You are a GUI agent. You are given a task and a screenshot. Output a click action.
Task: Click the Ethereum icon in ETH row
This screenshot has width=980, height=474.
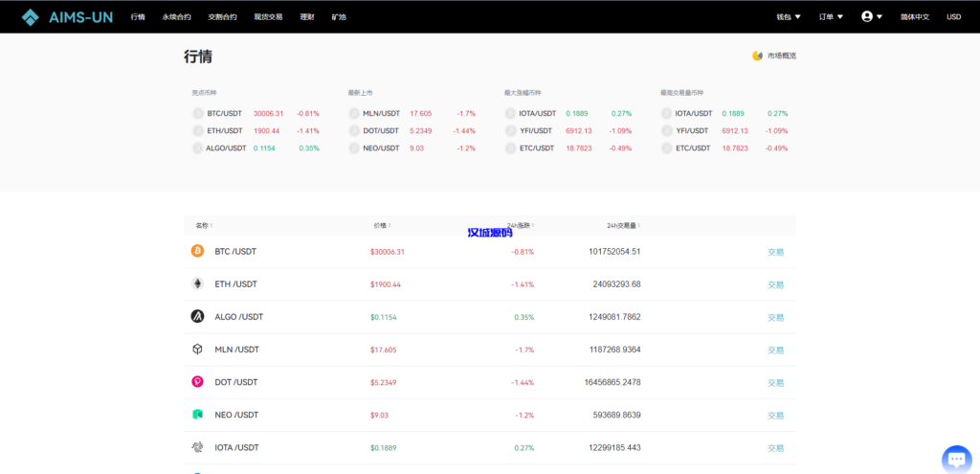coord(197,283)
